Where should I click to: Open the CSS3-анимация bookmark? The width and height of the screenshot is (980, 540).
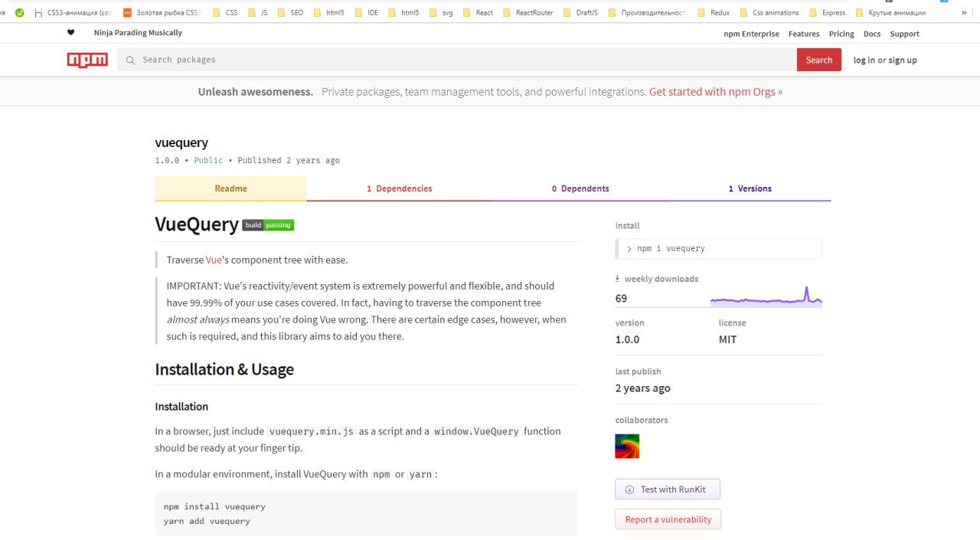tap(73, 12)
